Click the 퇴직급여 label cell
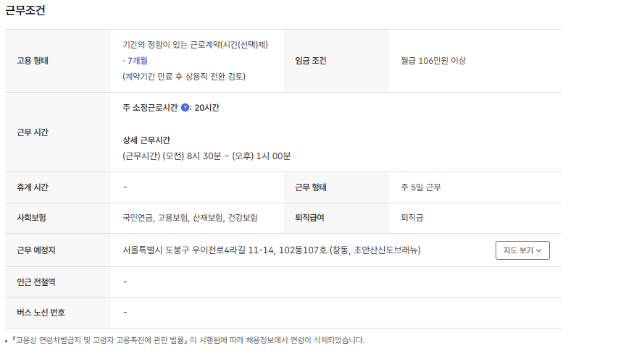 tap(311, 217)
